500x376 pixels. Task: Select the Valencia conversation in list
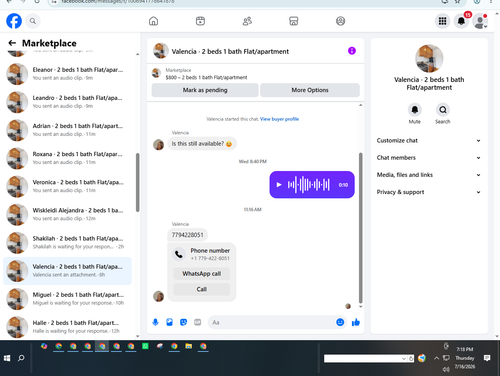[x=67, y=271]
